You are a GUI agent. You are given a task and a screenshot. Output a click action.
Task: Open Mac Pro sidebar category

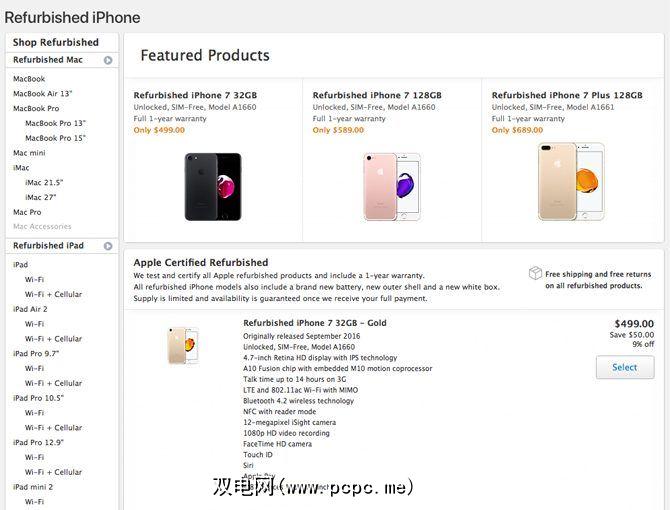27,212
